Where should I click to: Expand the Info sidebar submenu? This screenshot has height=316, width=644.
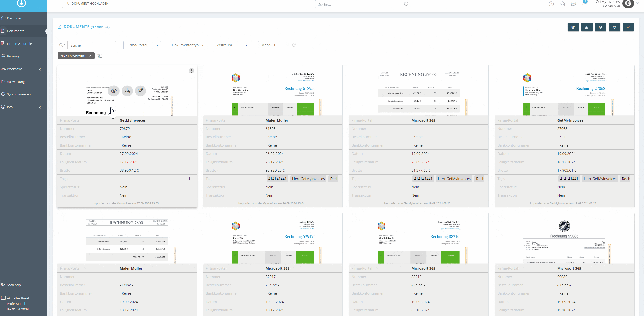(x=40, y=107)
